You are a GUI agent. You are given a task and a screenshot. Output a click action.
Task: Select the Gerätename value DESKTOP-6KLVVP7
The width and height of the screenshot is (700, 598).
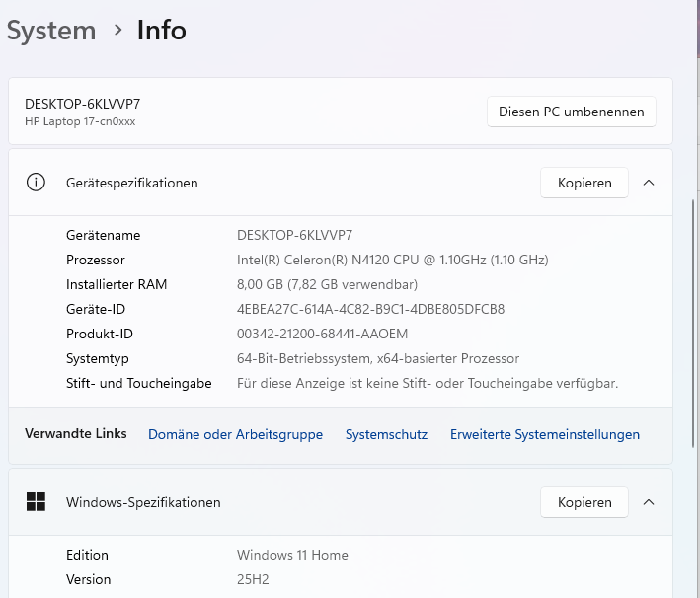[294, 235]
